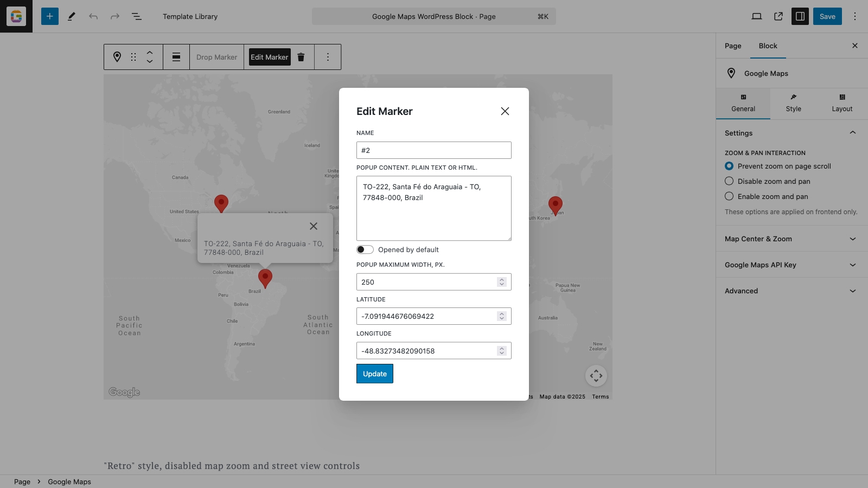The width and height of the screenshot is (868, 488).
Task: Open the block inserter plus button
Action: (x=49, y=16)
